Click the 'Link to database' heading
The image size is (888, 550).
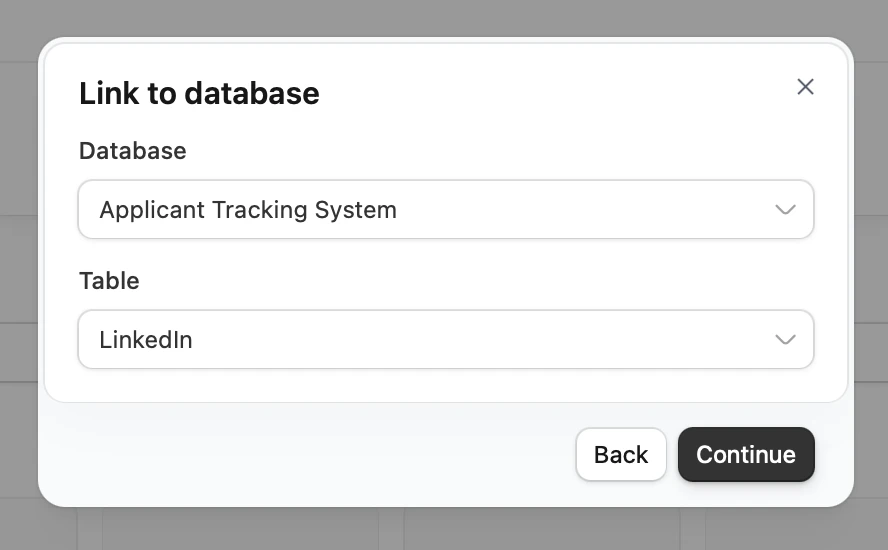pyautogui.click(x=199, y=94)
